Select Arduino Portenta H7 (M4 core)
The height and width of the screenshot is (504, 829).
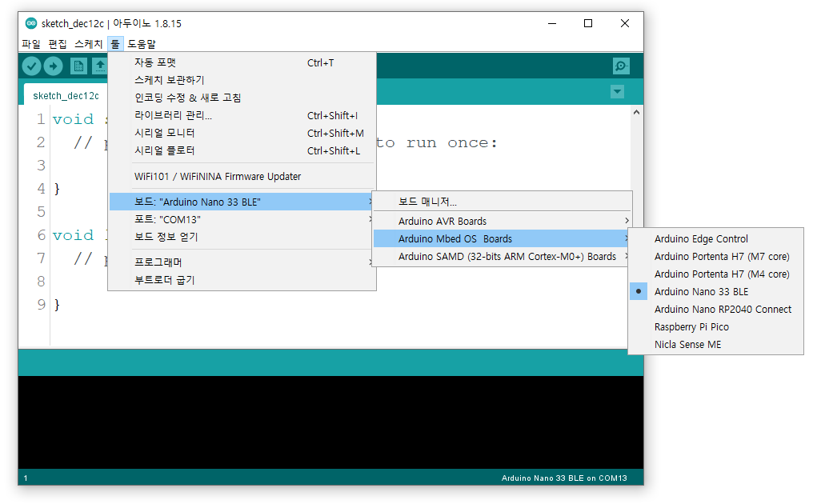pos(716,274)
